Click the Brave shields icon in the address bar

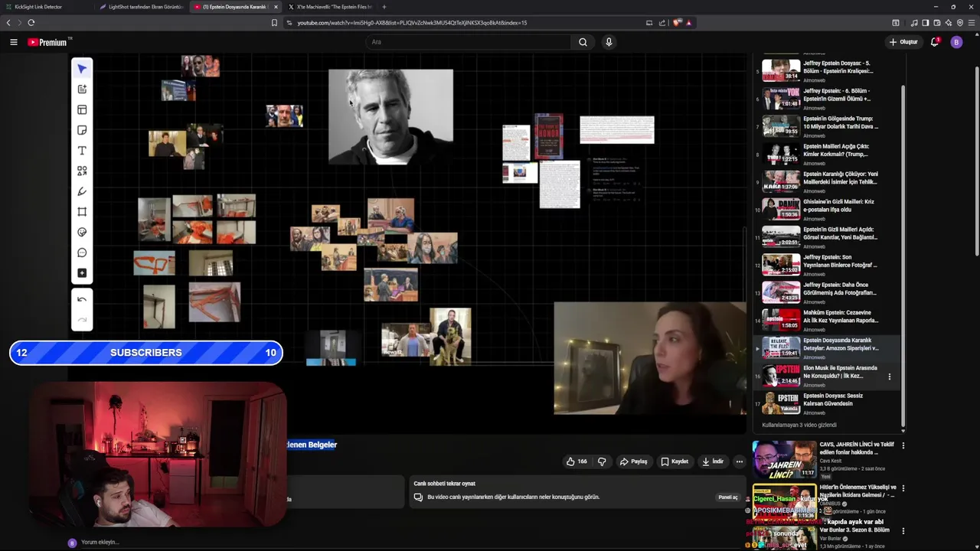[677, 22]
